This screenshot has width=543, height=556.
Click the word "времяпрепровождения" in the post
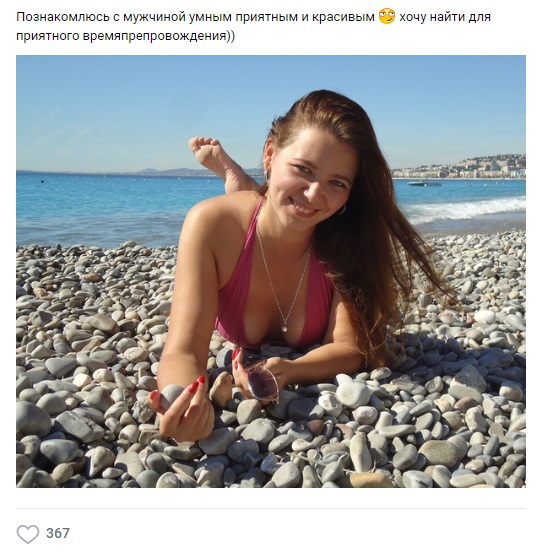154,36
